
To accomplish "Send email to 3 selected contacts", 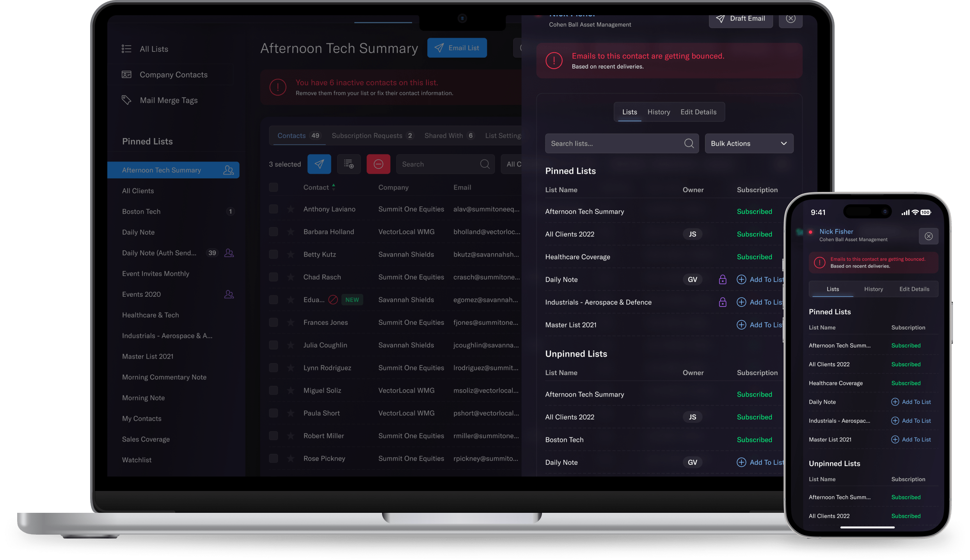I will pos(319,164).
